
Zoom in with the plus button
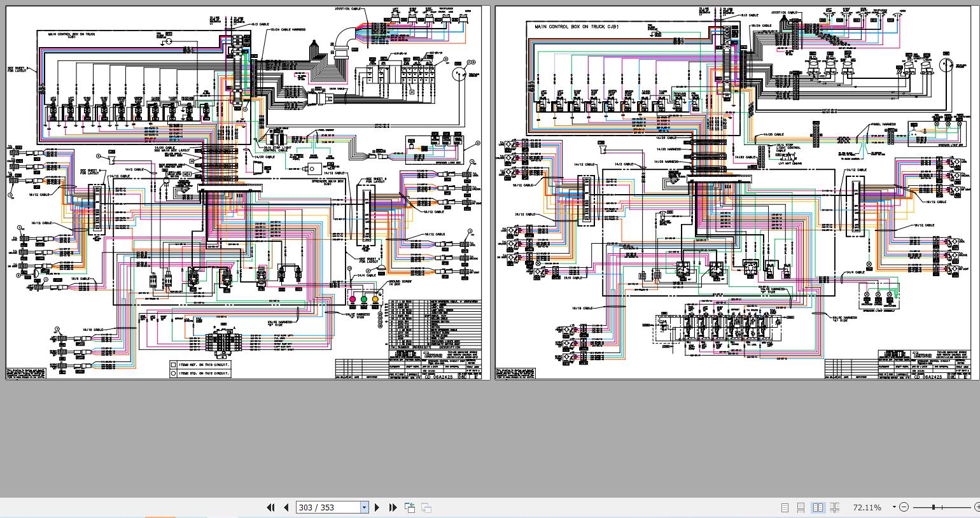point(976,507)
